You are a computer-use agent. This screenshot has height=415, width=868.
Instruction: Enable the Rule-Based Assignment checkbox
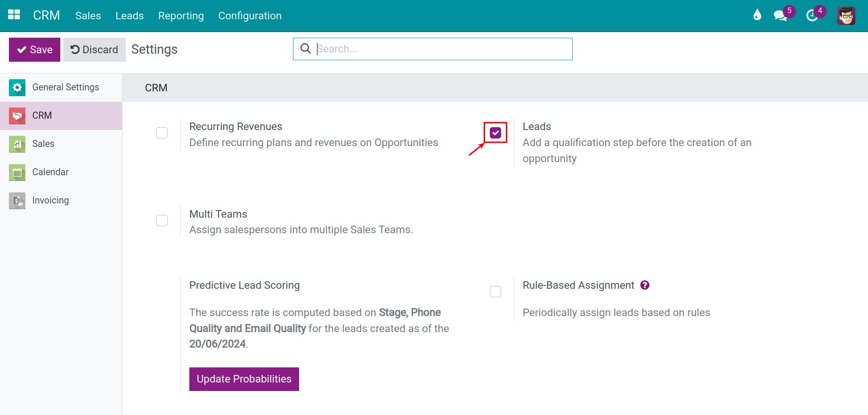coord(495,292)
